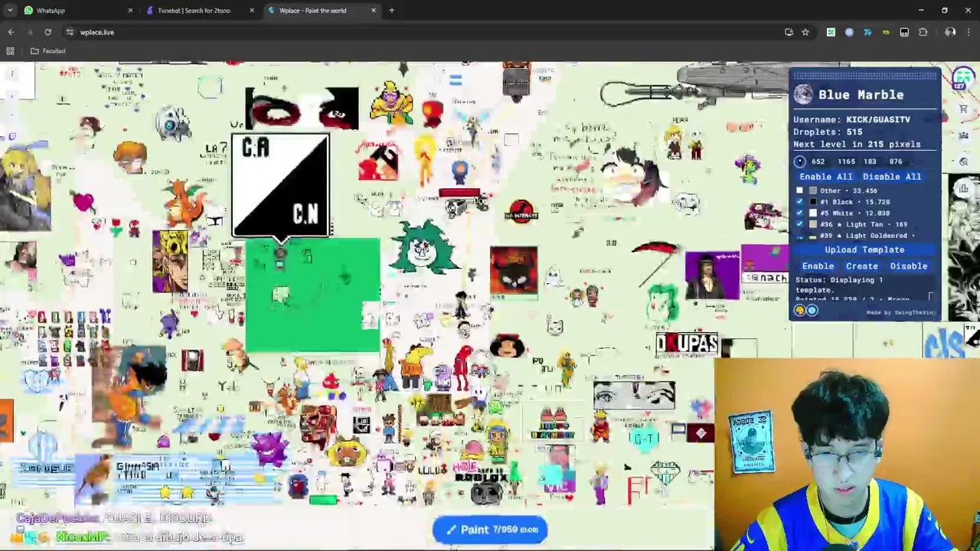Click the White color swatch in color list
The image size is (980, 551).
tap(813, 213)
